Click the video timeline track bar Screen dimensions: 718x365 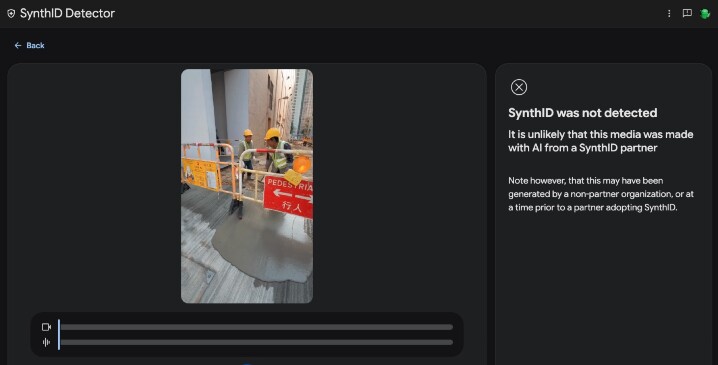click(x=256, y=327)
